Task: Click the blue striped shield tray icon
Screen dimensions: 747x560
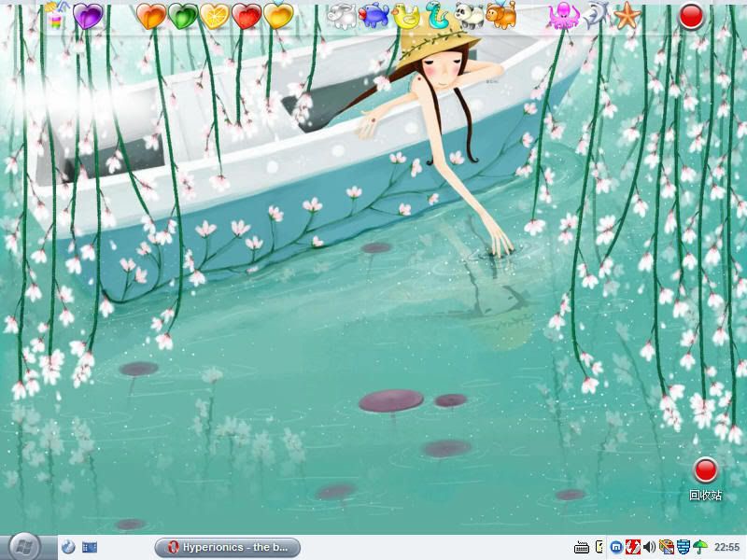Action: pos(684,547)
